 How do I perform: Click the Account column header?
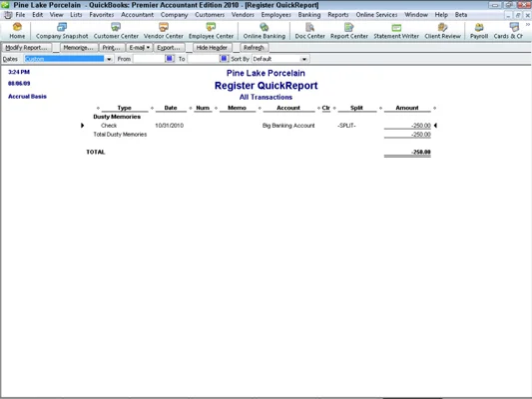point(288,108)
